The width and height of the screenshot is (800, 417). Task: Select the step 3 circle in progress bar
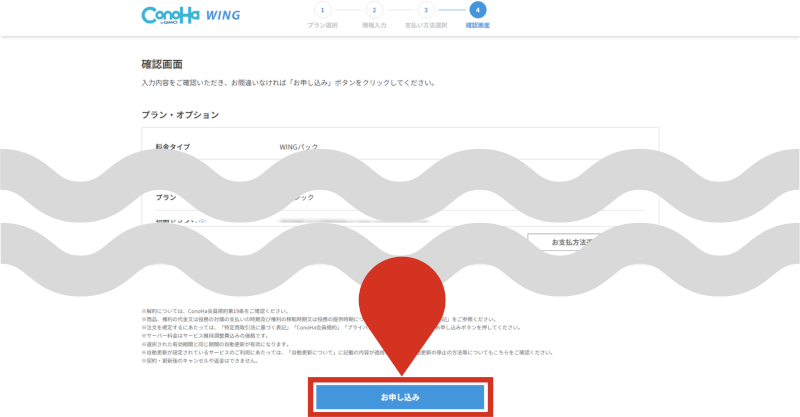[426, 9]
